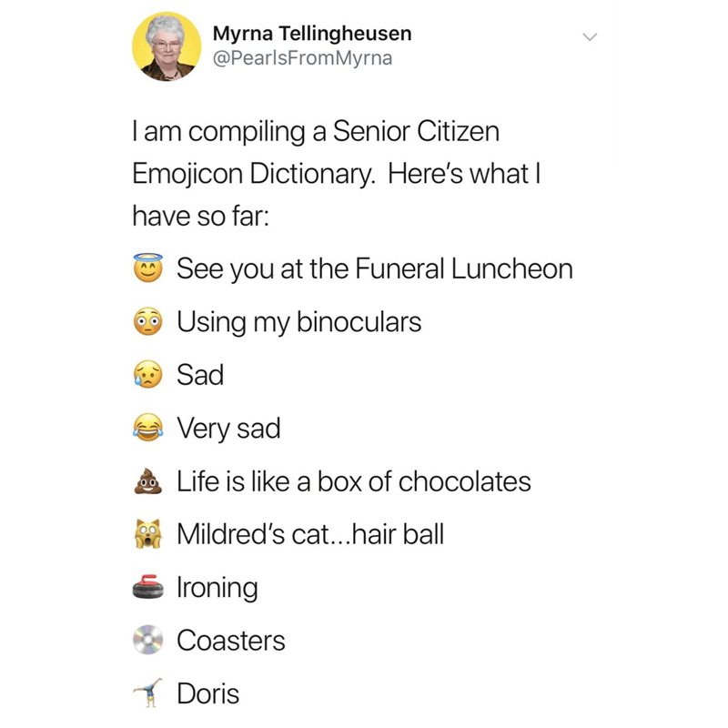Viewport: 728px width, 728px height.
Task: Click the pile of poo emoji
Action: point(149,480)
